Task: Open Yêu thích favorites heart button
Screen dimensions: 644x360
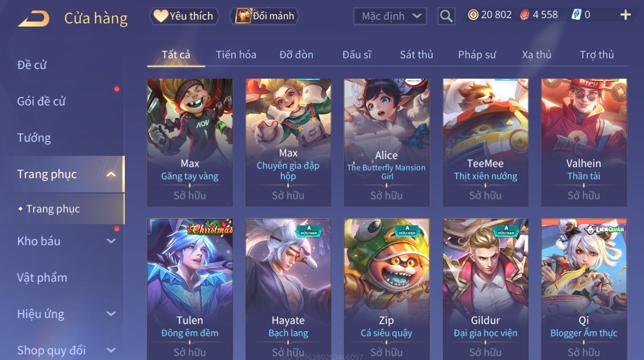Action: click(184, 16)
